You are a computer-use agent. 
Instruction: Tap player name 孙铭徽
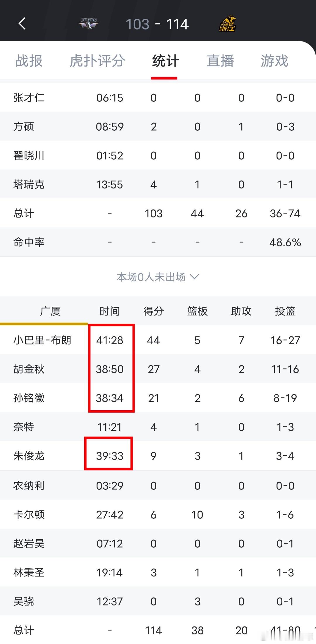pyautogui.click(x=29, y=398)
